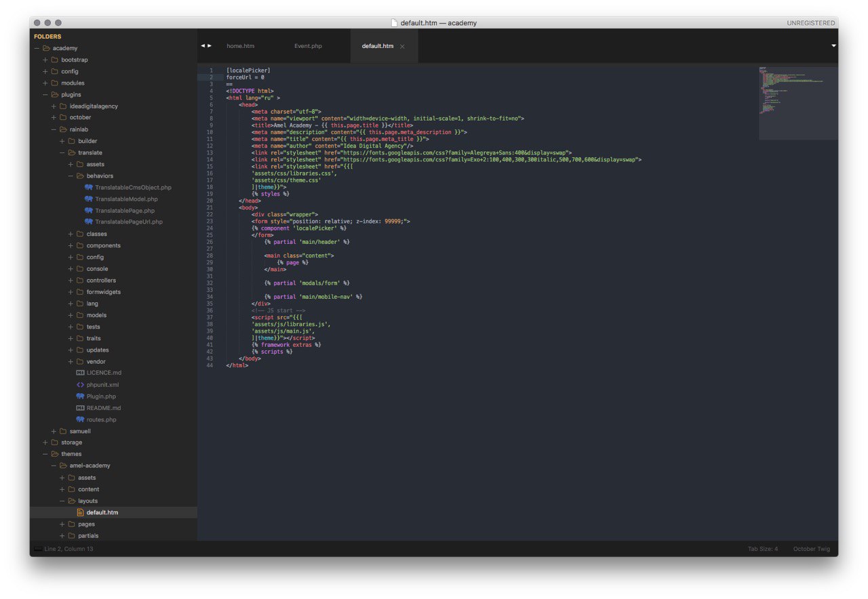Screen dimensions: 868x599
Task: Expand the pages folder
Action: click(x=62, y=524)
